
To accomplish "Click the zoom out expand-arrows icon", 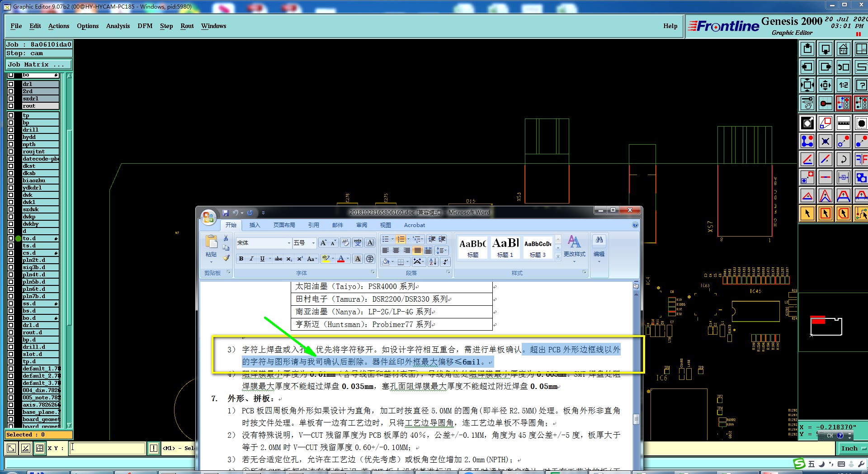I will (807, 85).
